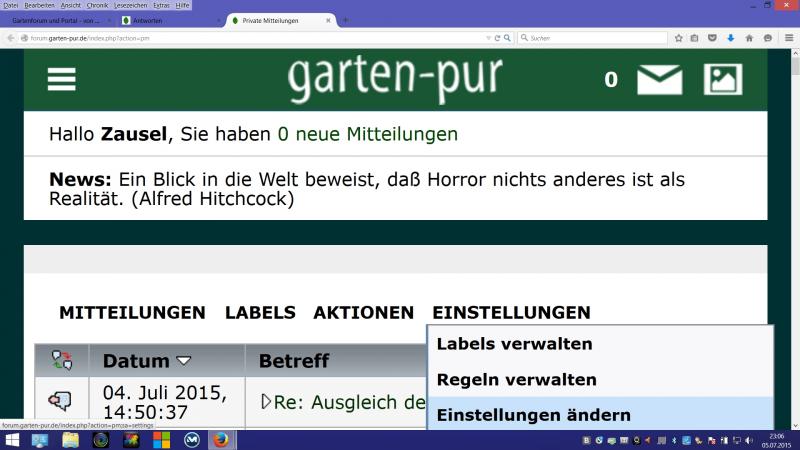Go to the Firefox home page icon

(x=749, y=38)
